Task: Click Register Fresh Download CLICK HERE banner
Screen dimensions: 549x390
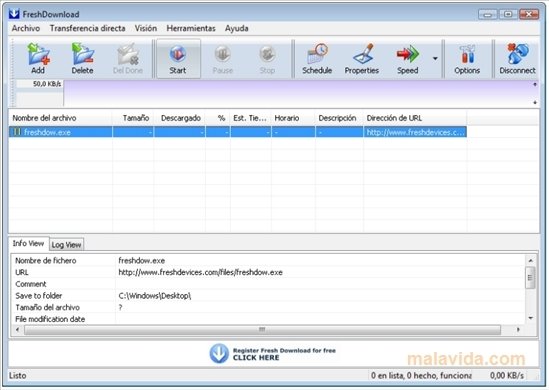Action: (273, 354)
